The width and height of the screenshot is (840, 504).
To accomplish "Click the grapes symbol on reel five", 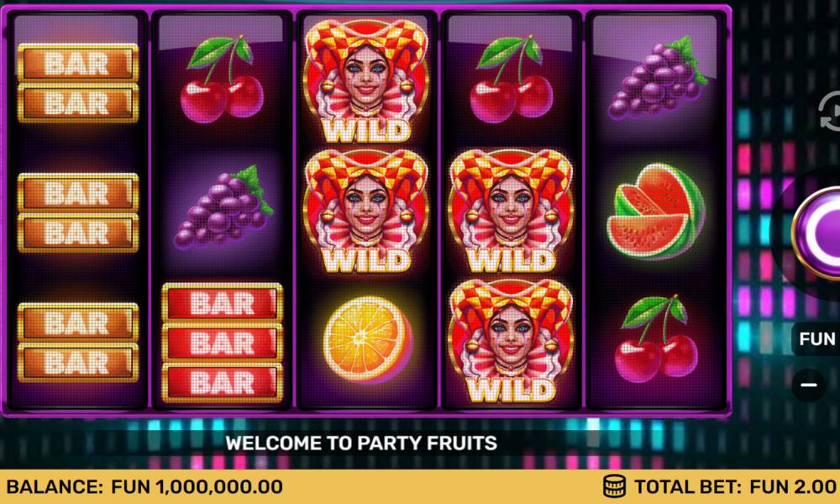I will [x=658, y=77].
